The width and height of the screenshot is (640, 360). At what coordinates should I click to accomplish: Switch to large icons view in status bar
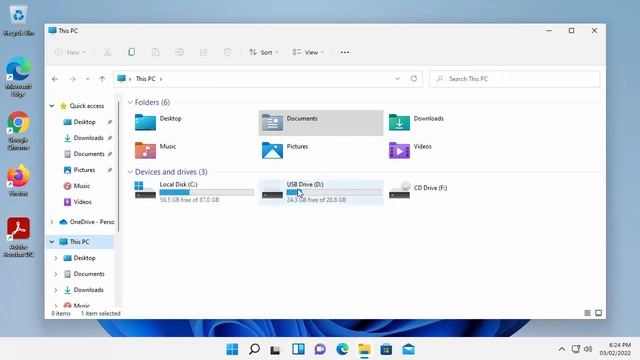598,313
